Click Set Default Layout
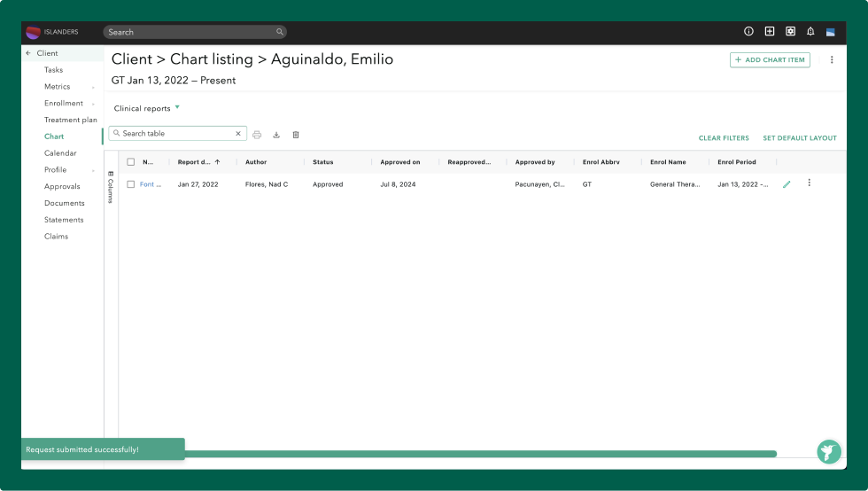 point(799,138)
